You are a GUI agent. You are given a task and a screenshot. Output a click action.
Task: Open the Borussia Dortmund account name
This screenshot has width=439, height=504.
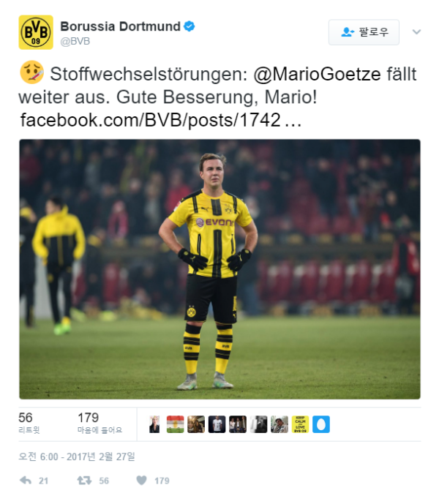(x=120, y=26)
